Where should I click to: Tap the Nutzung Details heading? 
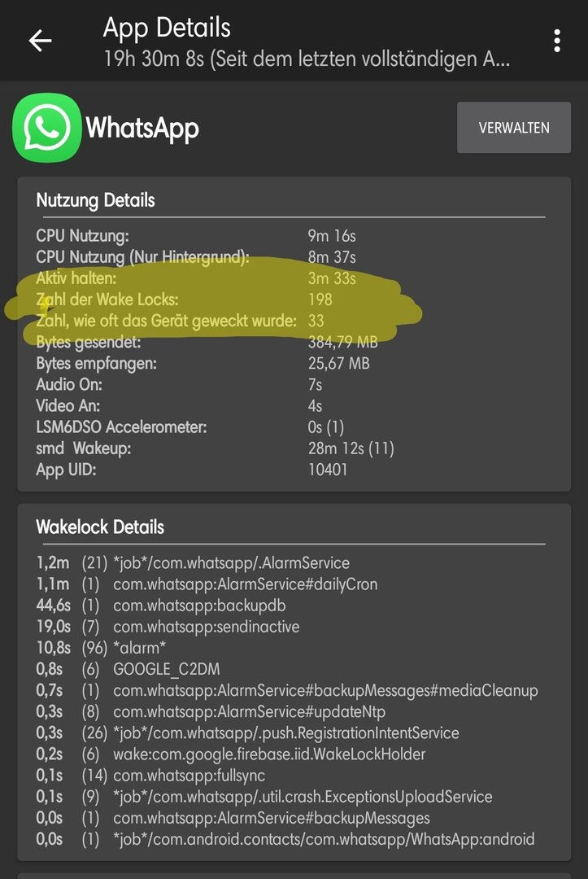pyautogui.click(x=95, y=200)
